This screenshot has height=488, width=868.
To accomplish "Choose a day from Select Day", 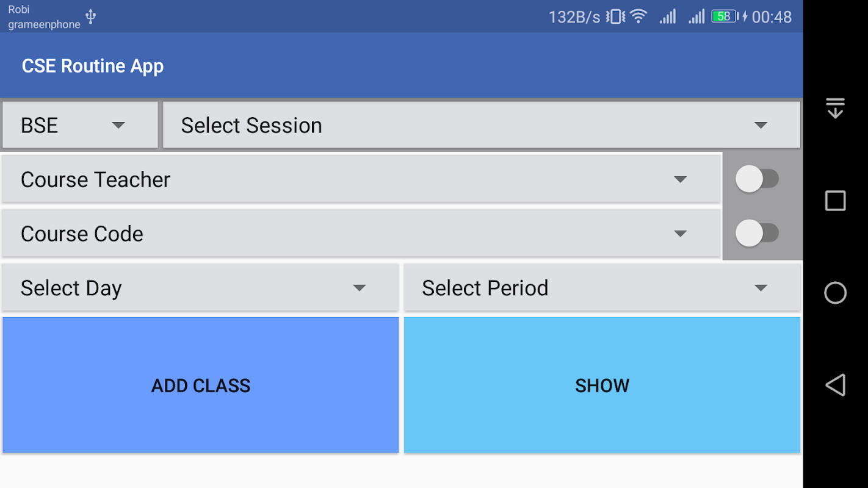I will point(200,288).
